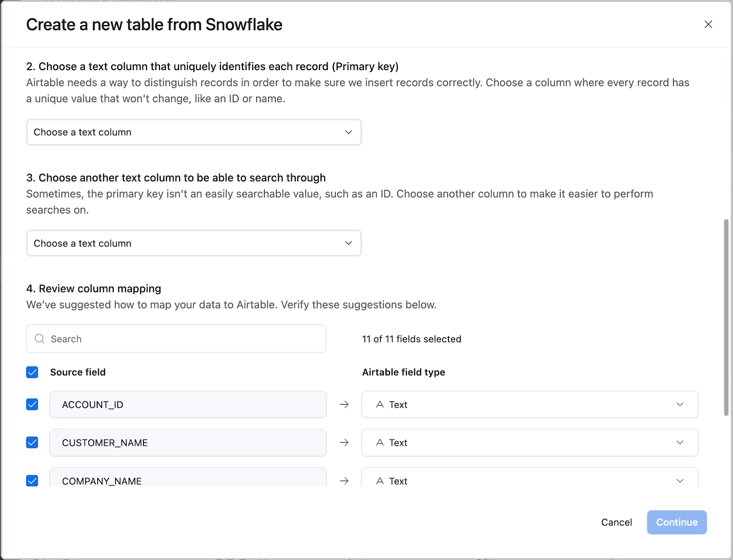Screen dimensions: 733x560
Task: Click the text type icon in COMPANY_NAME row
Action: coord(380,481)
